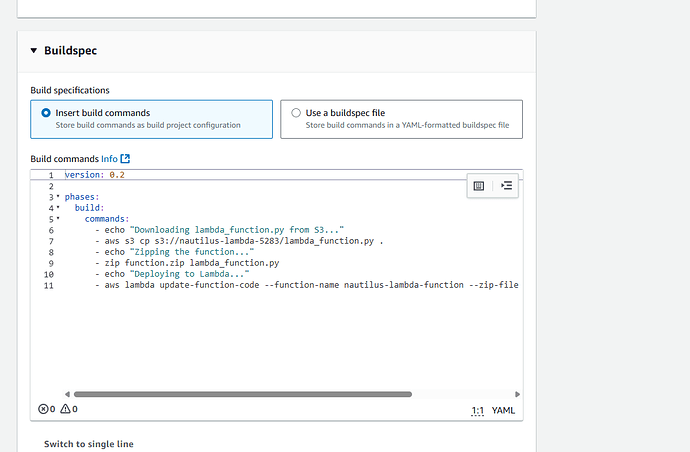Collapse the Buildspec section triangle
Image resolution: width=690 pixels, height=452 pixels.
pyautogui.click(x=33, y=50)
